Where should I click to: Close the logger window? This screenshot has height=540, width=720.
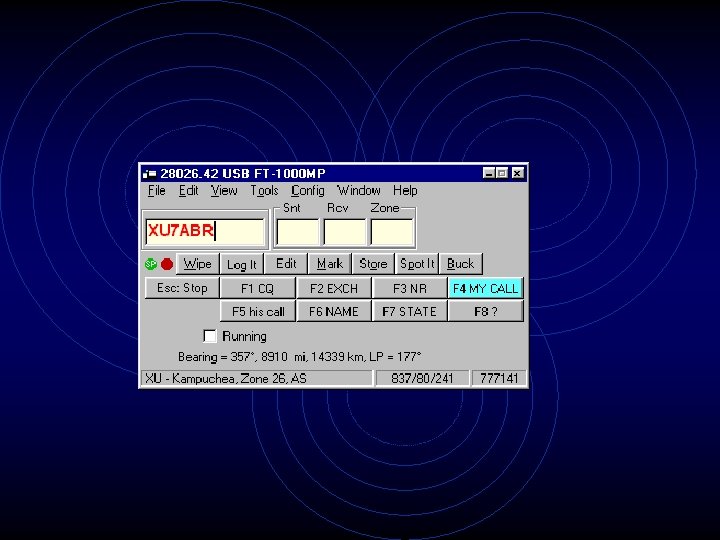[x=517, y=173]
